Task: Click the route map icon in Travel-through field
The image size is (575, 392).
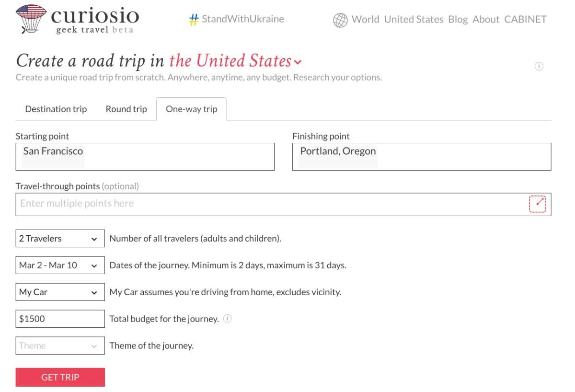Action: (537, 204)
